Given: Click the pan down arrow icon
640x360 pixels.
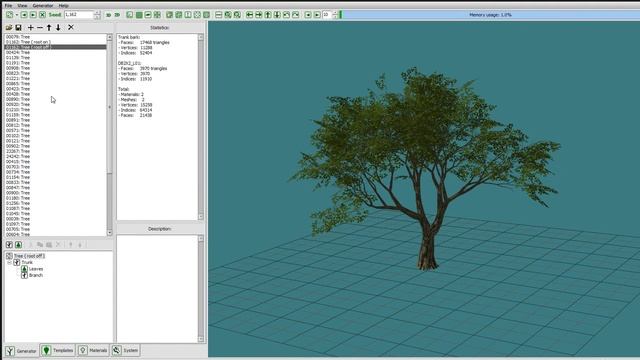Looking at the screenshot, I should pyautogui.click(x=277, y=15).
